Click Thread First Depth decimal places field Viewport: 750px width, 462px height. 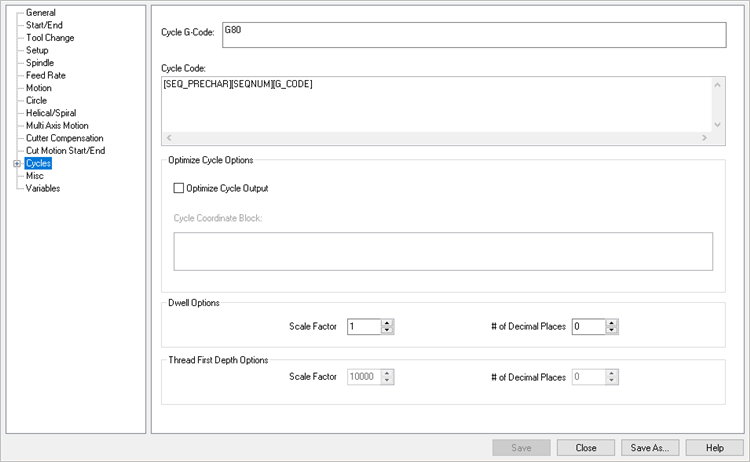click(589, 377)
